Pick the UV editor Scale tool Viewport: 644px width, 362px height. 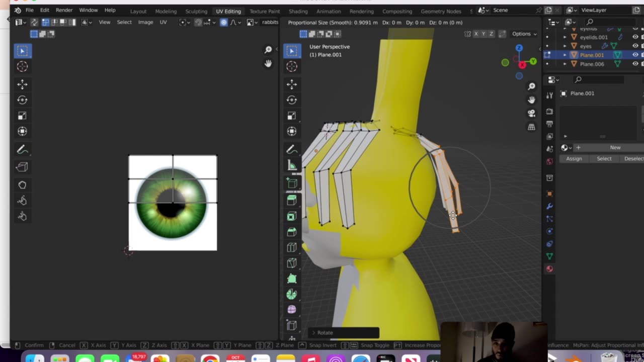point(22,116)
